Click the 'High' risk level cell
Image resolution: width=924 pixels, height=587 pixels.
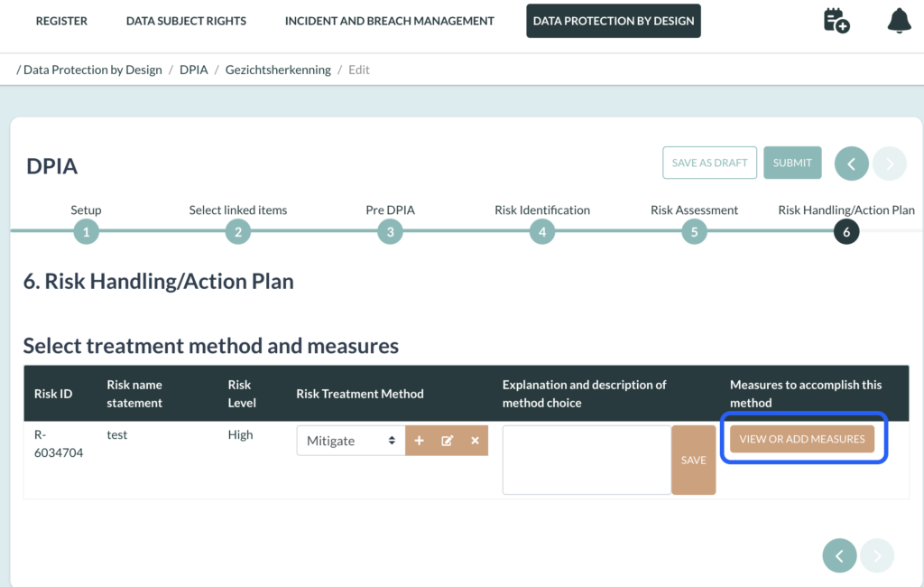click(x=240, y=434)
